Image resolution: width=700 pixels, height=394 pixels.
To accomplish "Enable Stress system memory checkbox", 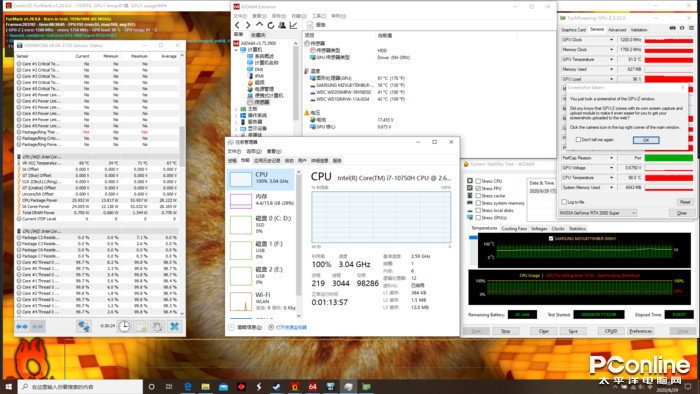I will [x=478, y=203].
